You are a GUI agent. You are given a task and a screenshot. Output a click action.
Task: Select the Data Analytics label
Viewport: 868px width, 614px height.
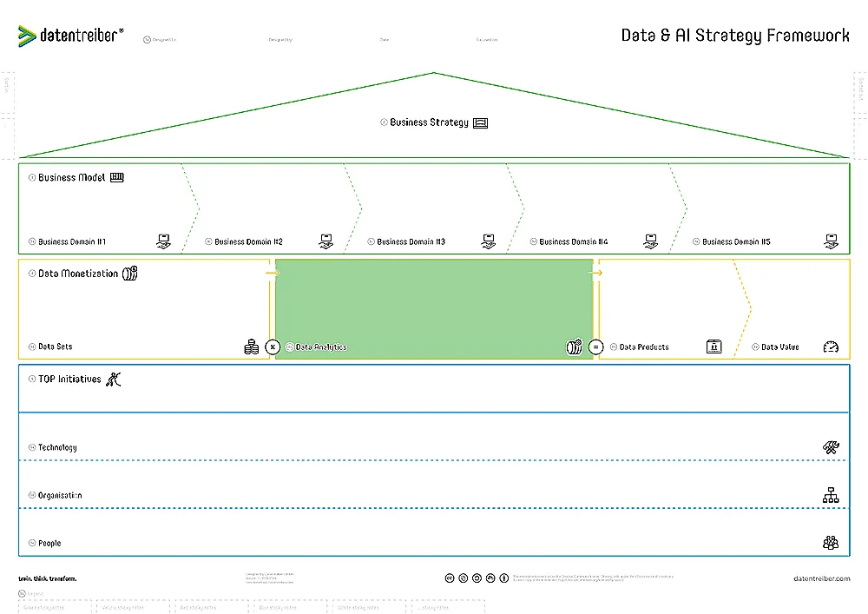321,347
